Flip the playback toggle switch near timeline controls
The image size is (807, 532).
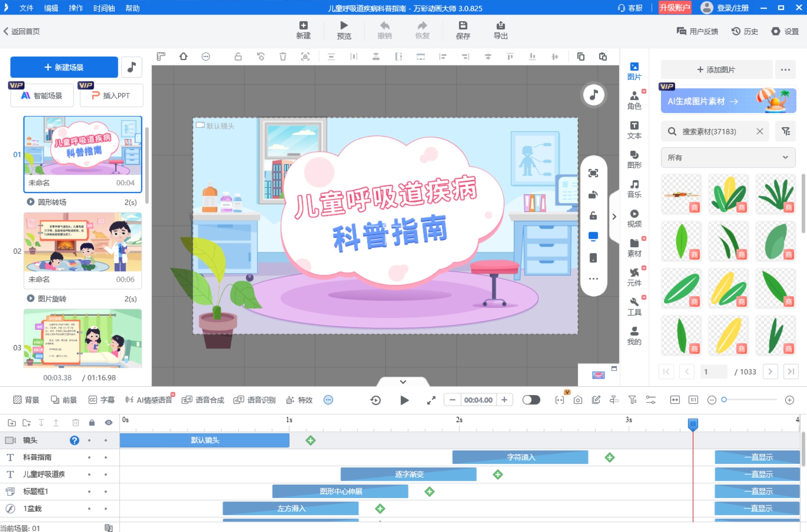click(531, 400)
